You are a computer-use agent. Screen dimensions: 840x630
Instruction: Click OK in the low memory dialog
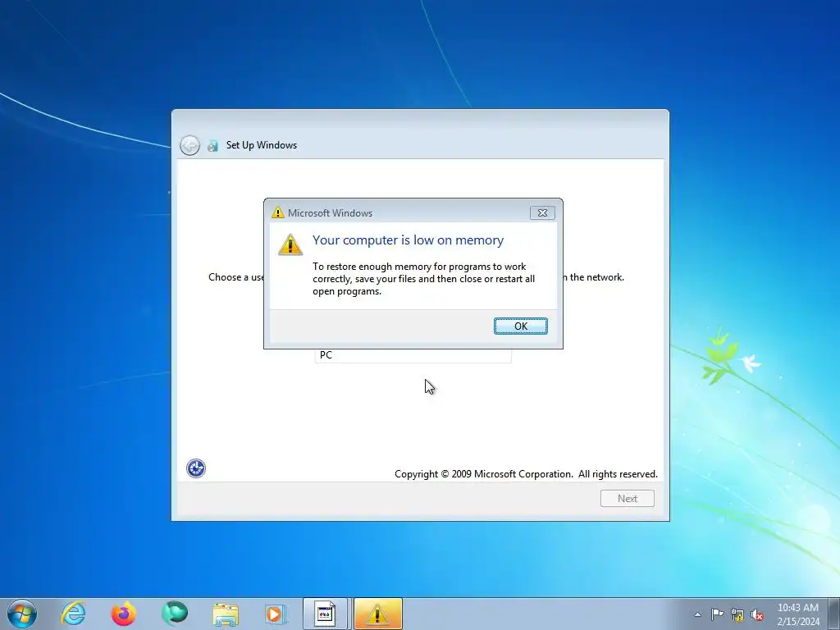point(520,326)
